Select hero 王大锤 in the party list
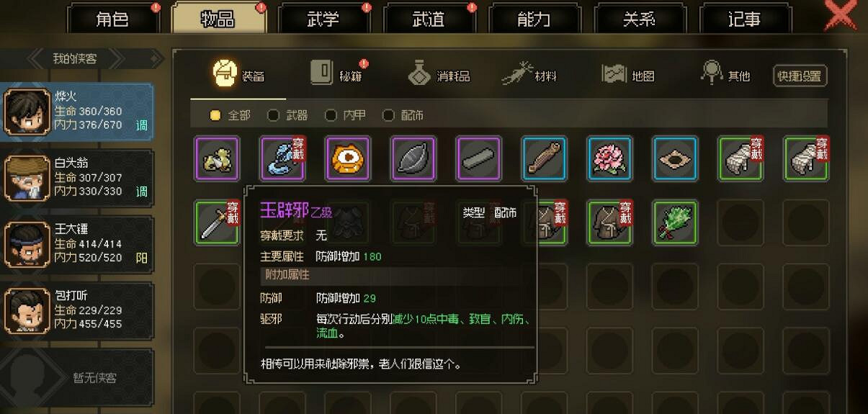The image size is (868, 414). point(77,243)
